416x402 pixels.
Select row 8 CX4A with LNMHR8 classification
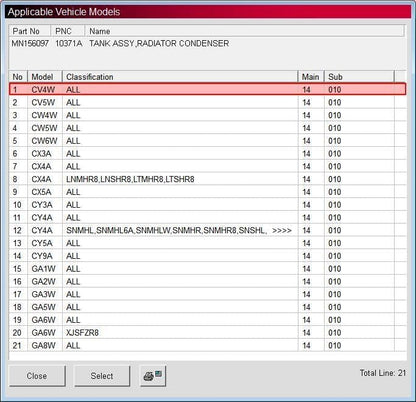tap(207, 179)
